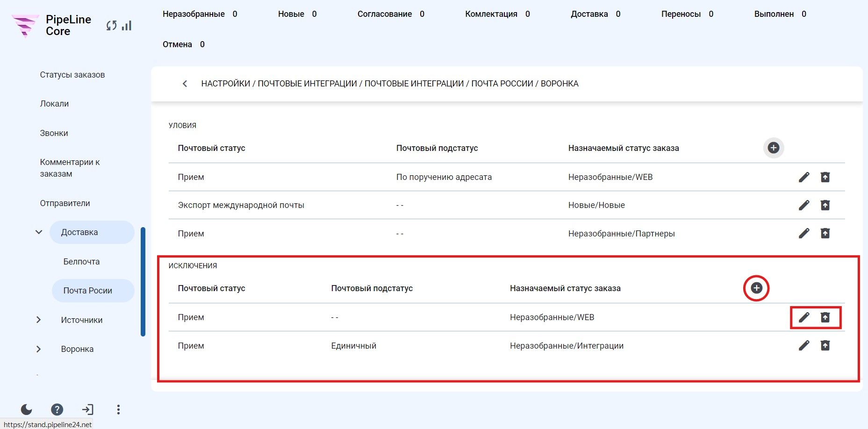Open help via the question mark icon
The image size is (868, 429).
(x=57, y=410)
